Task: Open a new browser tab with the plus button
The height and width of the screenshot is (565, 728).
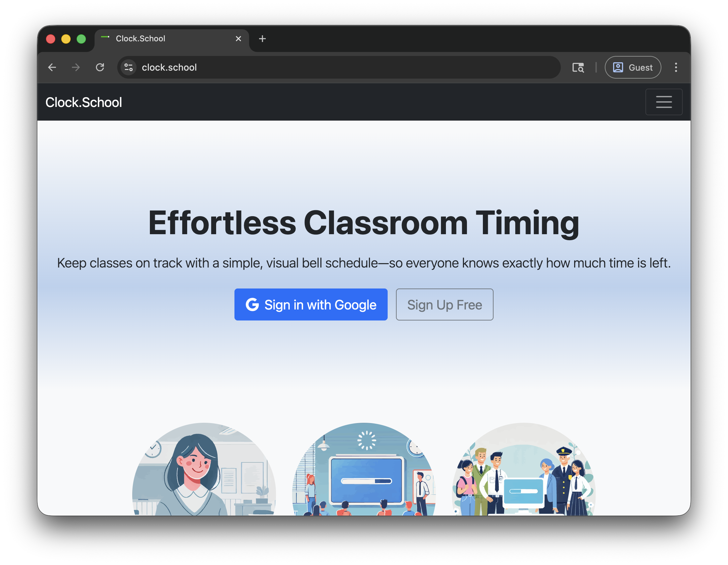Action: coord(262,39)
